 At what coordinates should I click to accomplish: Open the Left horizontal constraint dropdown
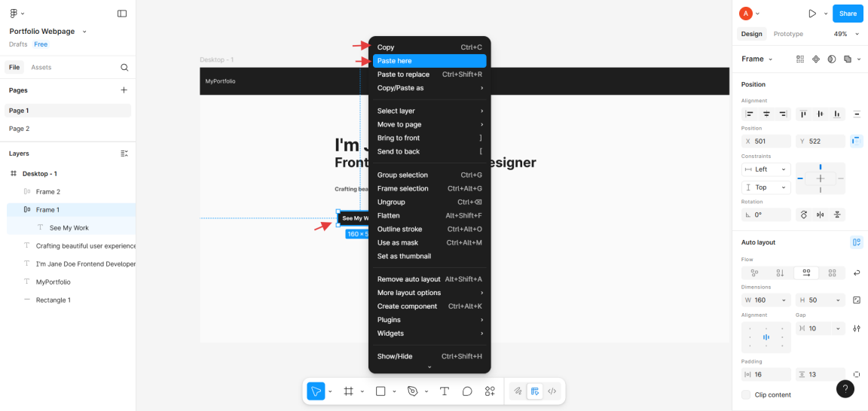(766, 169)
